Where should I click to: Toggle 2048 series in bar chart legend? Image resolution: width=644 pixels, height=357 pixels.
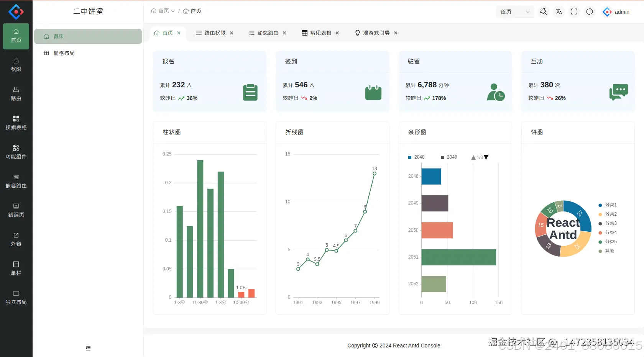416,157
